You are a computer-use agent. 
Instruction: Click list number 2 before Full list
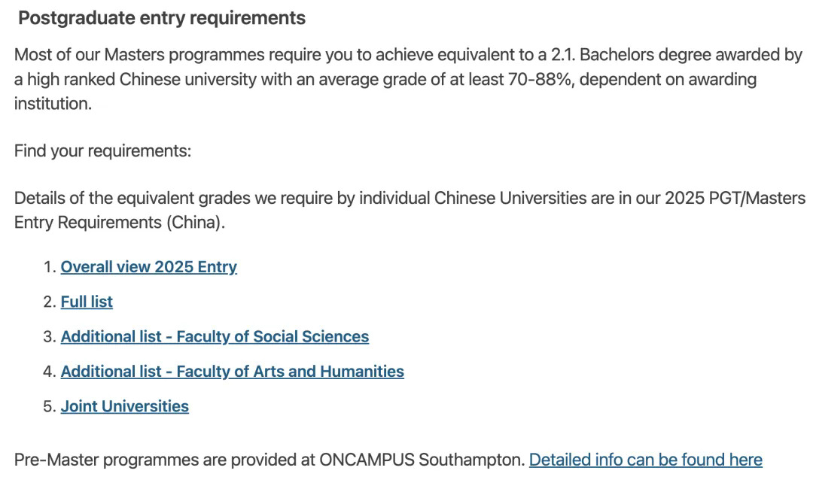coord(49,302)
